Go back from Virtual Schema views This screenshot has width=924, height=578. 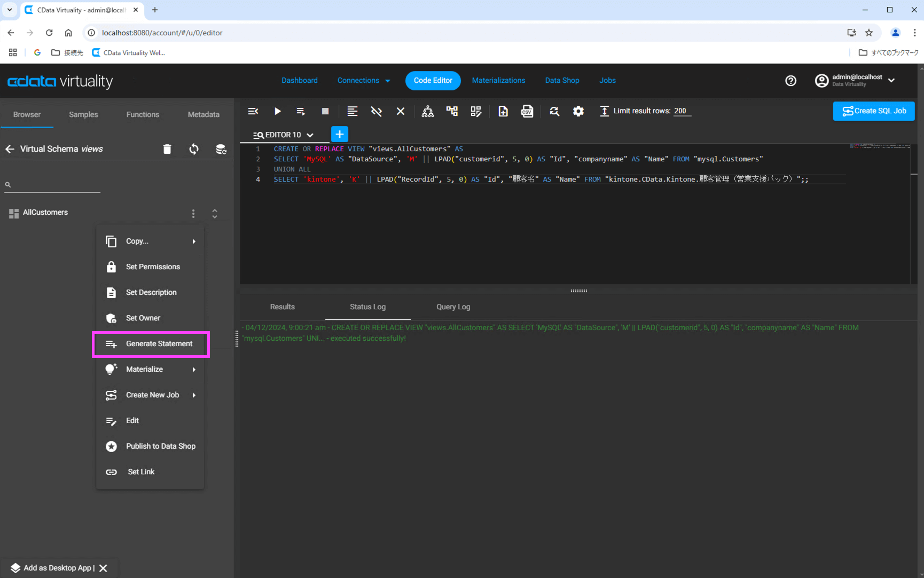click(x=10, y=149)
